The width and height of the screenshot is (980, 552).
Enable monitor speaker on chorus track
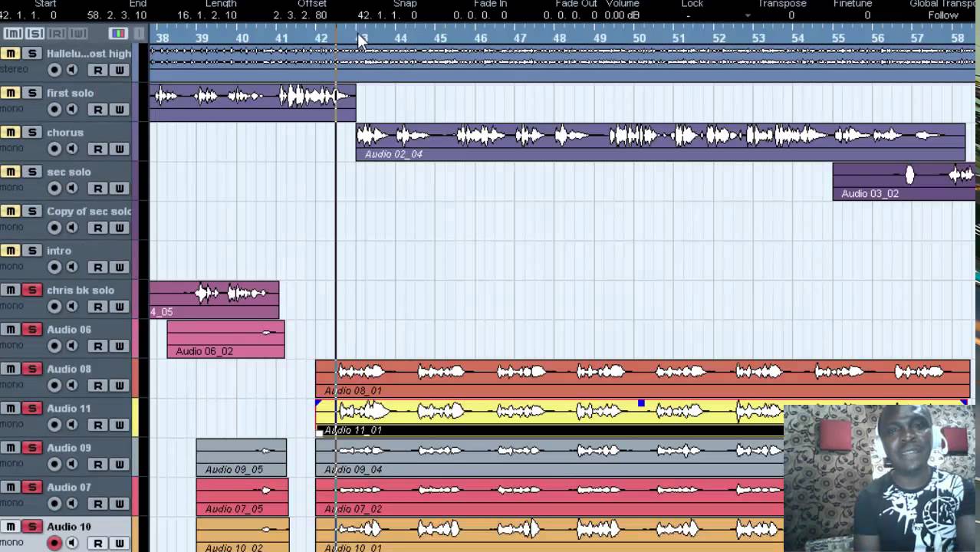coord(72,149)
